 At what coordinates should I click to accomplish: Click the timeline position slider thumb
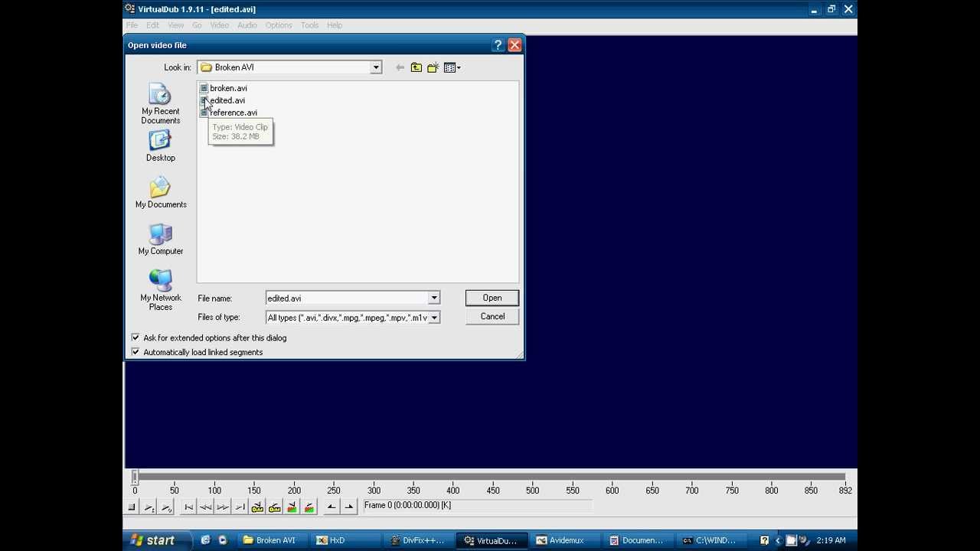(x=136, y=477)
